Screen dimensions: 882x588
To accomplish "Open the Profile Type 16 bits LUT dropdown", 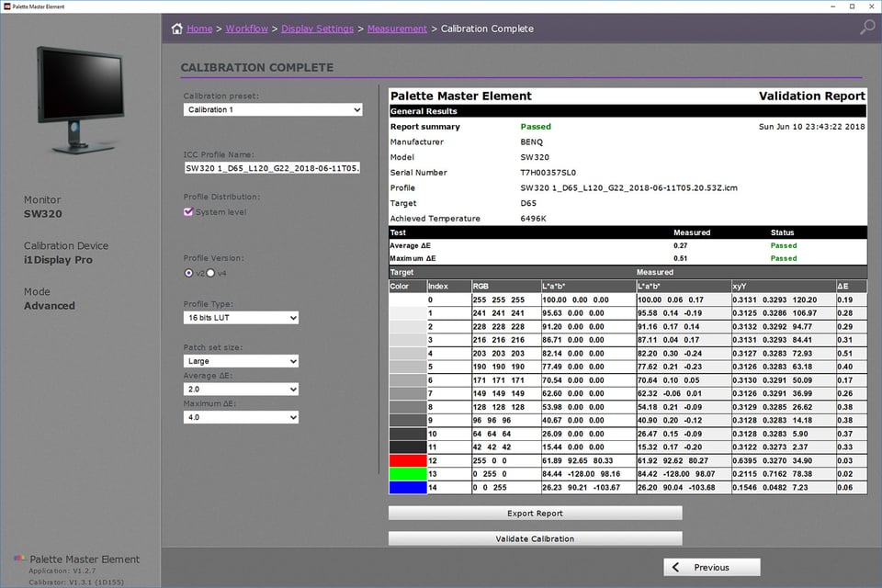I will point(241,317).
